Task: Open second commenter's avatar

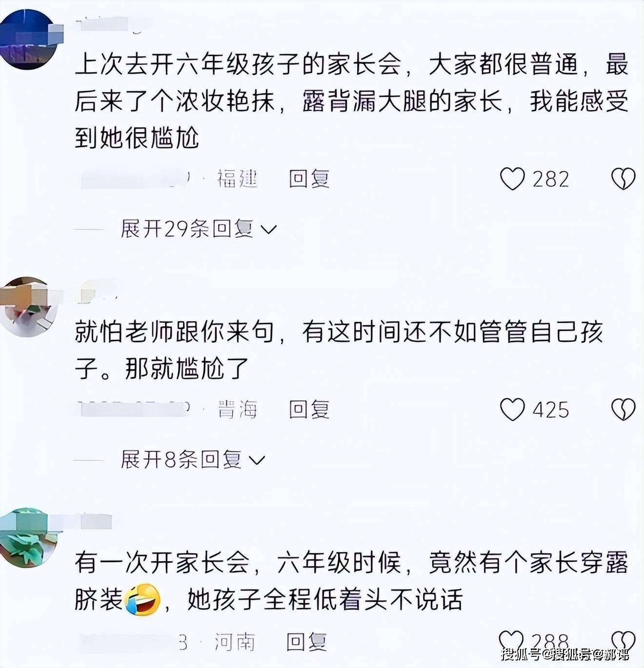Action: click(x=28, y=307)
